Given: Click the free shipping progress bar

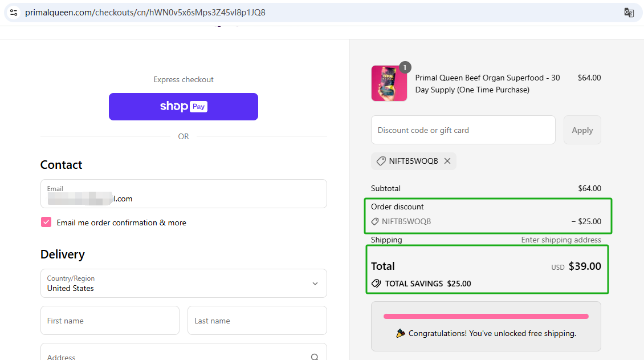Looking at the screenshot, I should click(486, 317).
